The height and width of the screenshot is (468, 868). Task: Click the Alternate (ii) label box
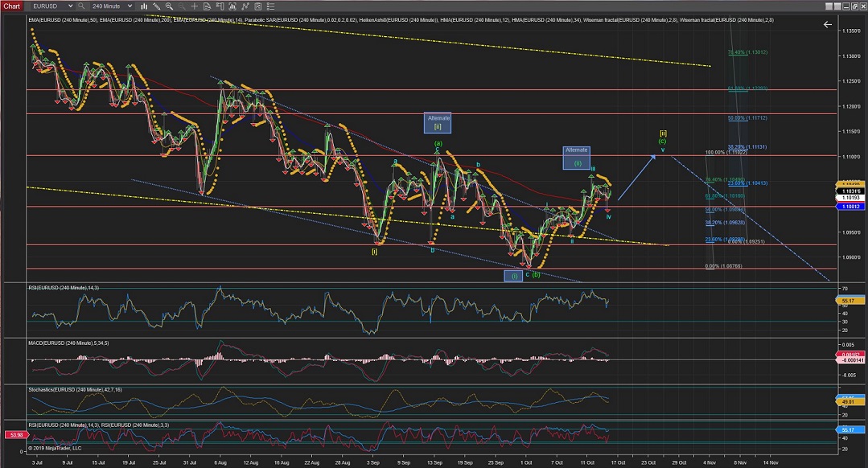(576, 158)
